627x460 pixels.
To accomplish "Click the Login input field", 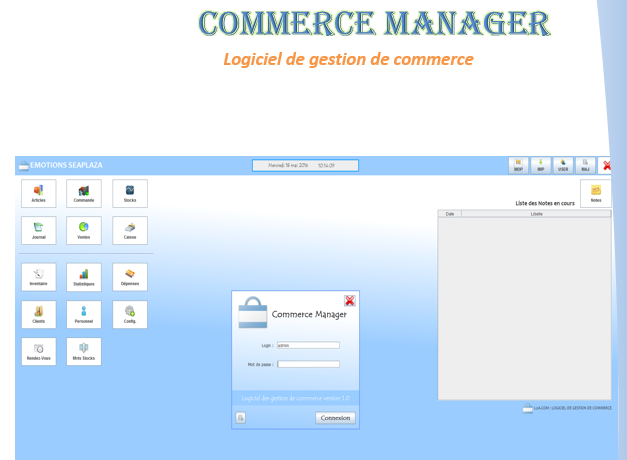I will tap(308, 345).
